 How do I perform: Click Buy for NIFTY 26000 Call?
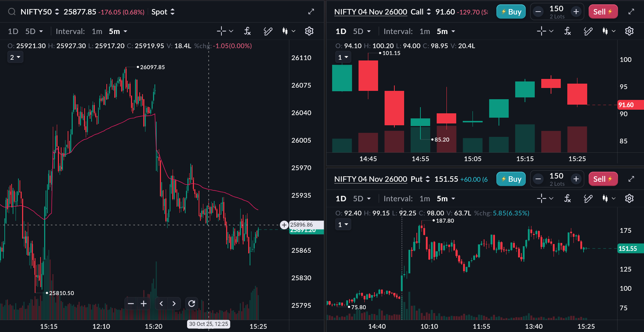(511, 12)
